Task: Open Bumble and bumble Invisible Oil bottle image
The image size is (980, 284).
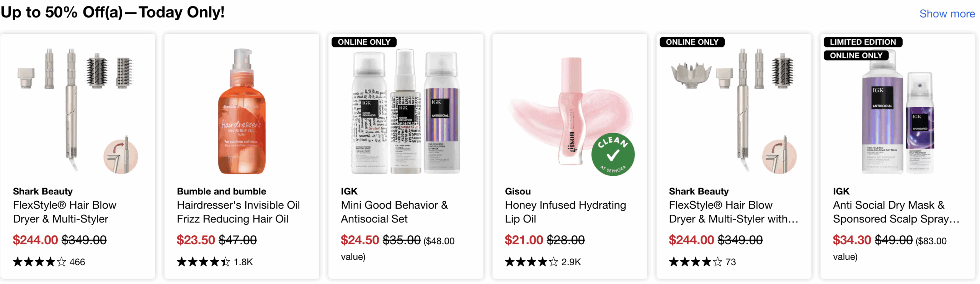Action: [242, 111]
